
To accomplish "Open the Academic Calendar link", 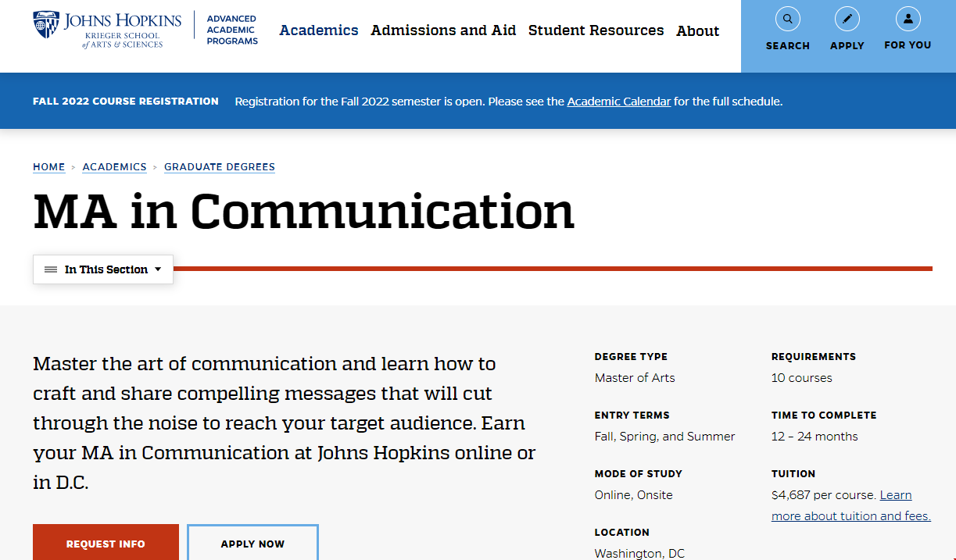I will (x=619, y=102).
